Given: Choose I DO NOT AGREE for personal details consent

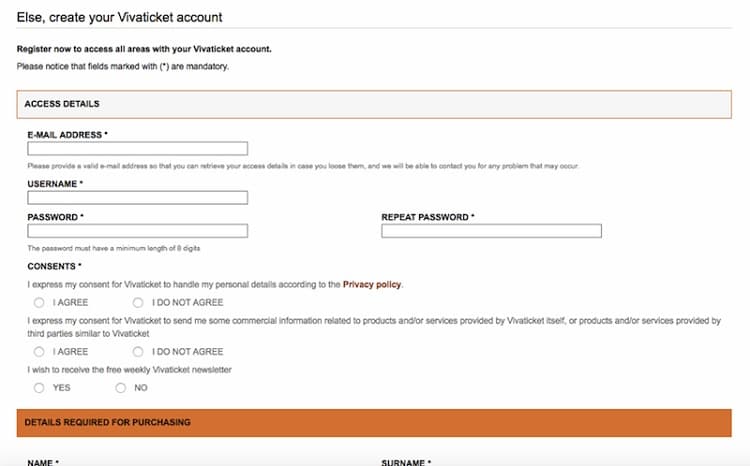Looking at the screenshot, I should 138,302.
